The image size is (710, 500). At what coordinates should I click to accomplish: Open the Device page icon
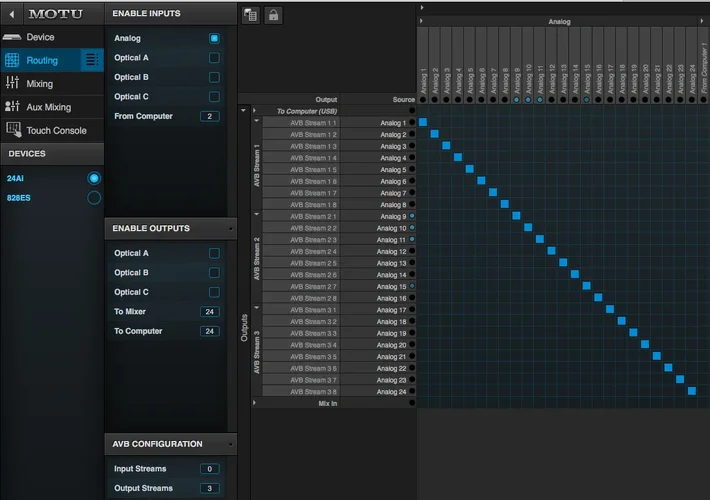click(x=13, y=37)
